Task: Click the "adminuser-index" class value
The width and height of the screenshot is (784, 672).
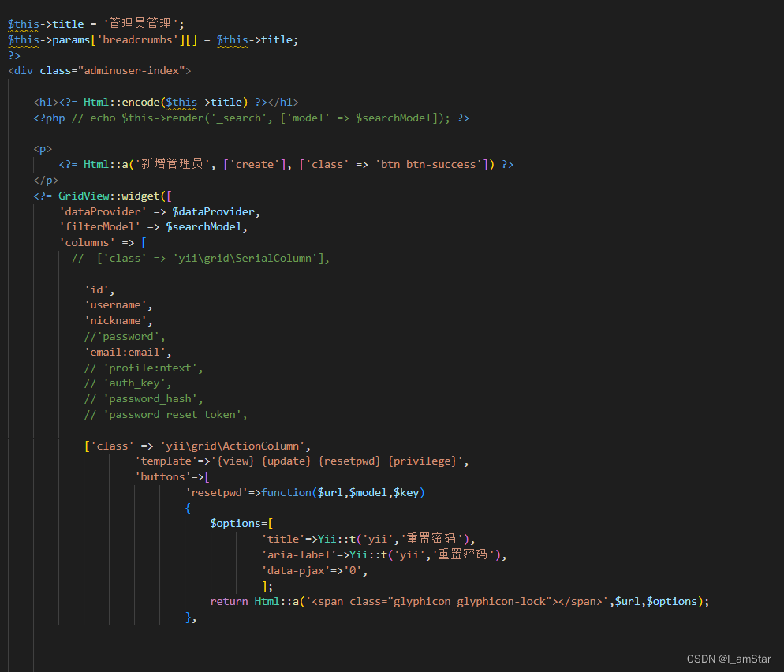Action: (x=131, y=70)
